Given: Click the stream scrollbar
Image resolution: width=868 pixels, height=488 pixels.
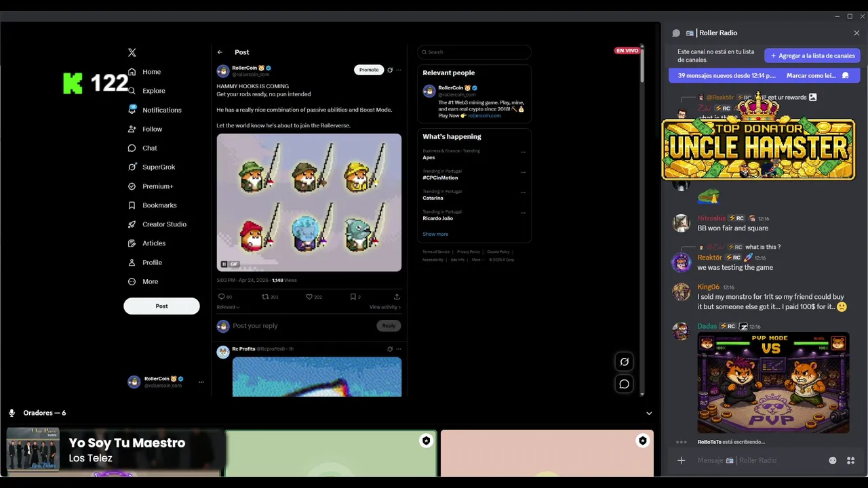Looking at the screenshot, I should (x=642, y=65).
